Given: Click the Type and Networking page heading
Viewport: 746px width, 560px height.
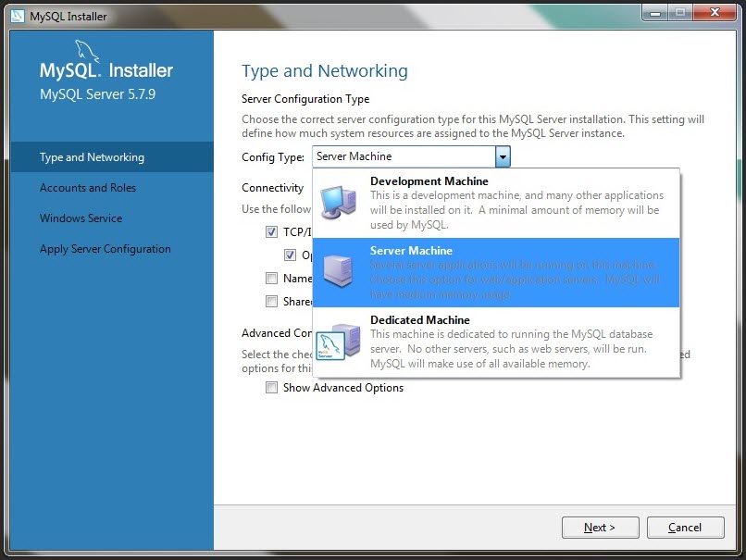Looking at the screenshot, I should [325, 71].
